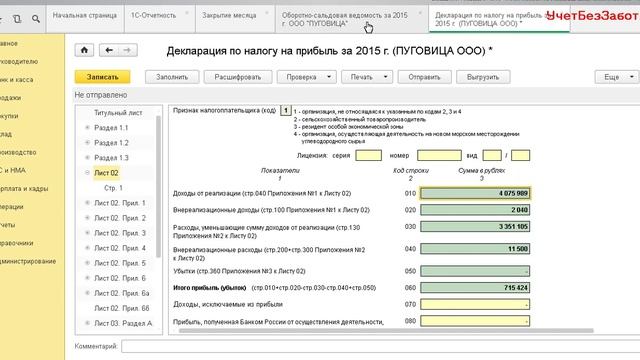The width and height of the screenshot is (640, 360).
Task: Click the Лицензия номер input field
Action: (x=439, y=155)
